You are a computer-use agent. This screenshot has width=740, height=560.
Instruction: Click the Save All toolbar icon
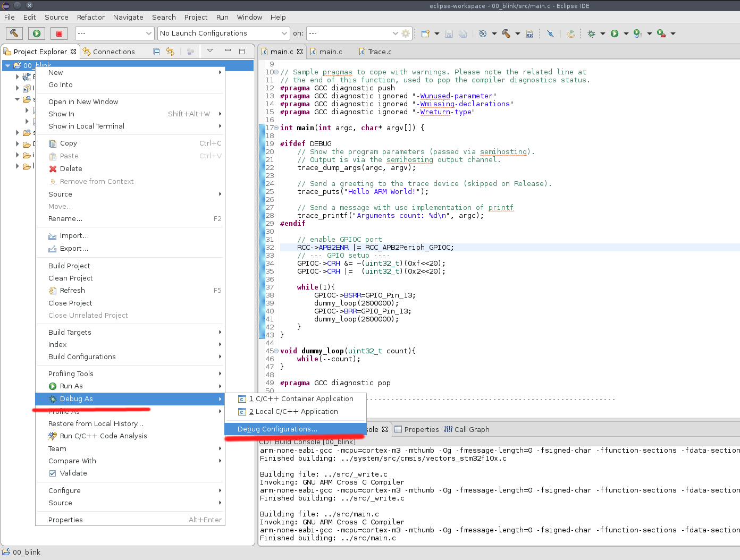(463, 33)
